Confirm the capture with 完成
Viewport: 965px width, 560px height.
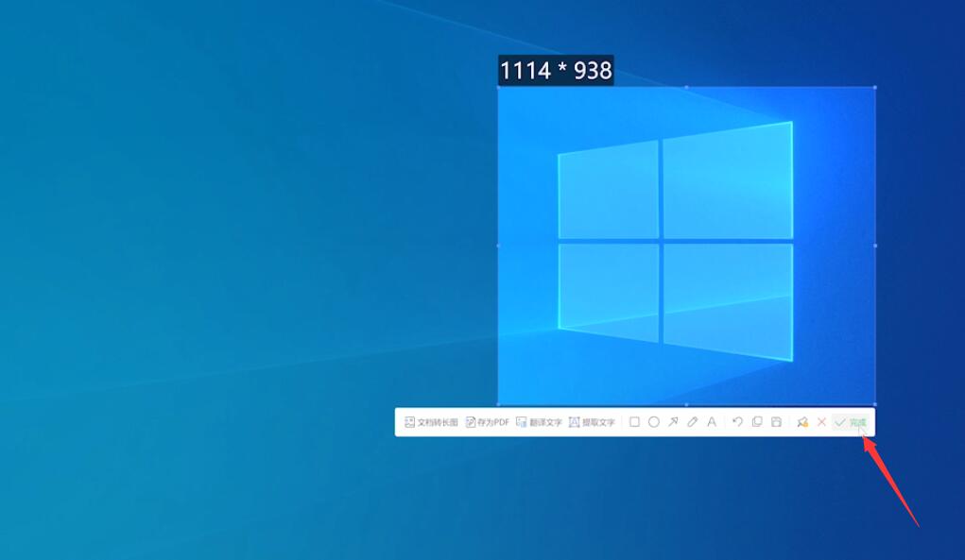pos(851,422)
